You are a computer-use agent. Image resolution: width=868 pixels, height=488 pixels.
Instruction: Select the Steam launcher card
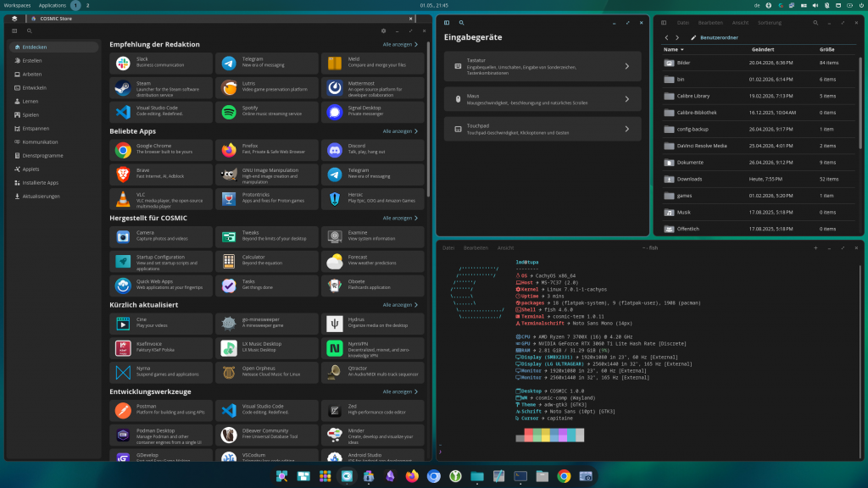coord(160,87)
